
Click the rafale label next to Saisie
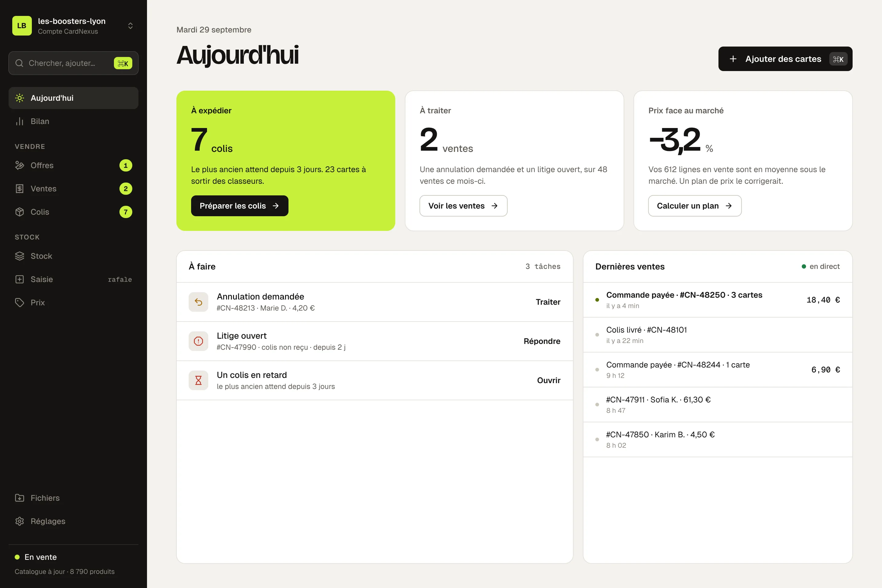click(x=120, y=279)
